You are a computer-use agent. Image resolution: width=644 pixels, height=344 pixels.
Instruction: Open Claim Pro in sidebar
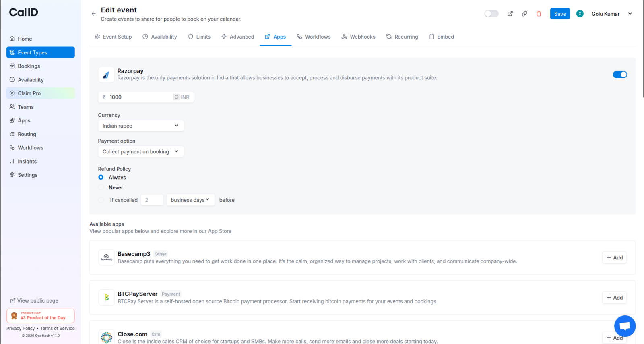point(41,93)
